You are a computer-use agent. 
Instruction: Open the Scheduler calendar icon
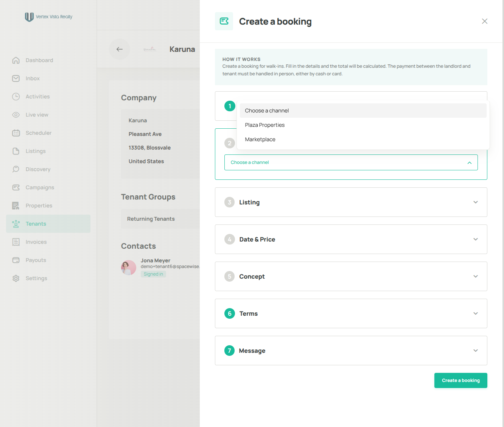pyautogui.click(x=16, y=133)
